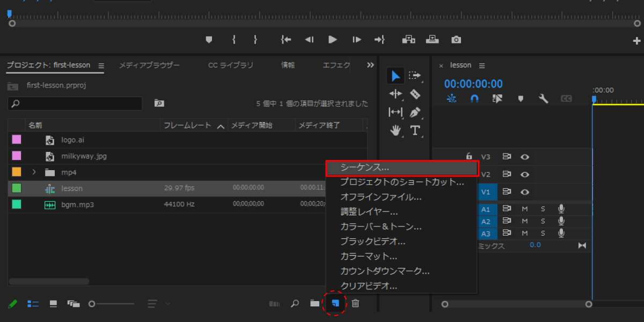
Task: Step forward one frame
Action: tap(356, 39)
